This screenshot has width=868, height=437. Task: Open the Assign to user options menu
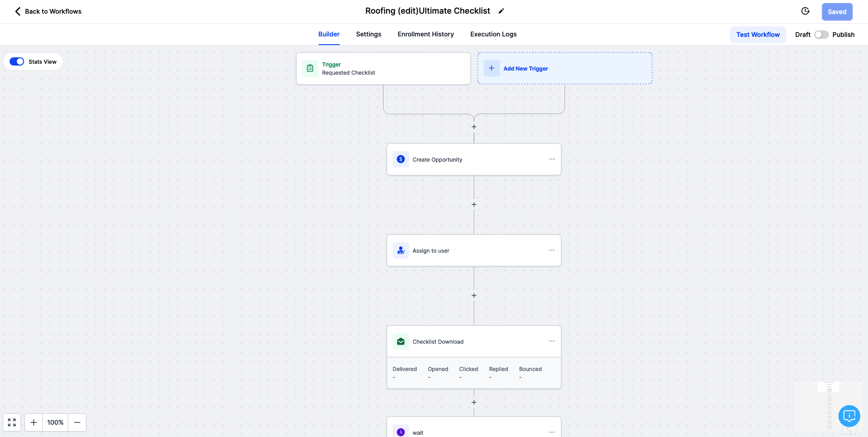coord(551,250)
